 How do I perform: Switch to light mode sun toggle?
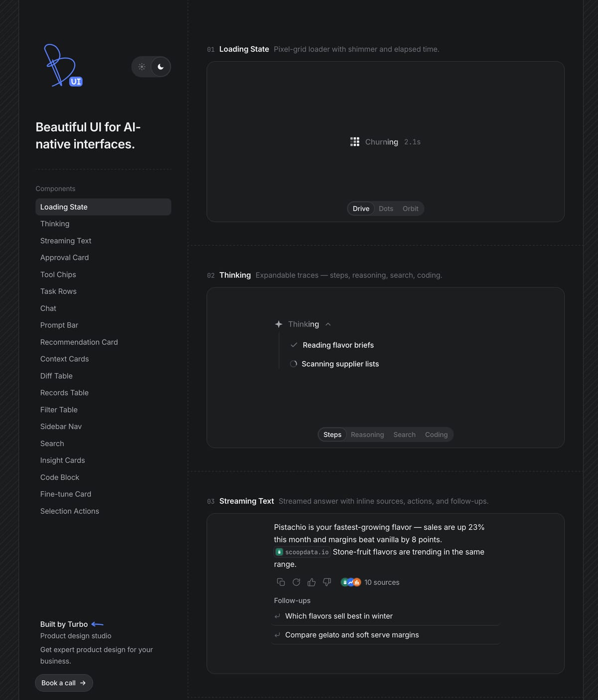coord(142,67)
